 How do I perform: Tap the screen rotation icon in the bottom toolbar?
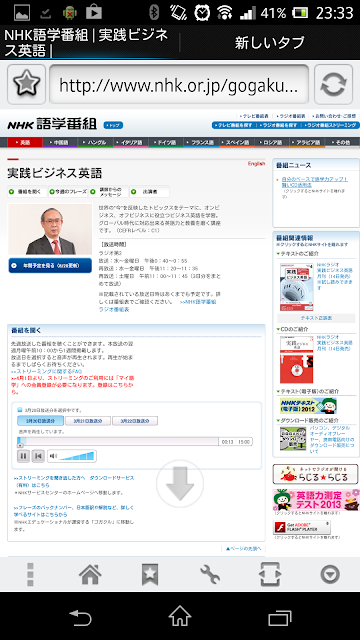(270, 574)
